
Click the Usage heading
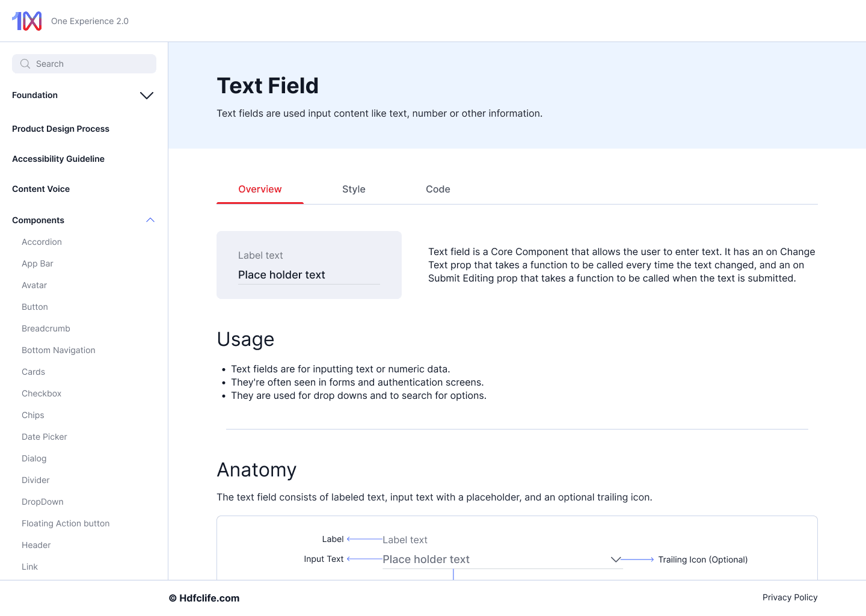point(245,339)
